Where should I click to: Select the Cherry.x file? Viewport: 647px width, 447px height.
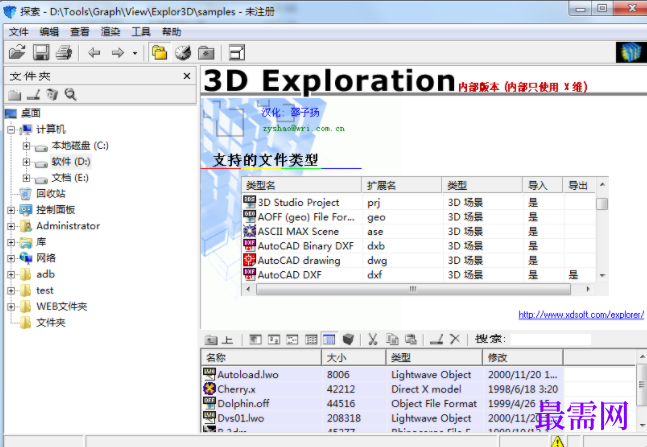pos(236,389)
